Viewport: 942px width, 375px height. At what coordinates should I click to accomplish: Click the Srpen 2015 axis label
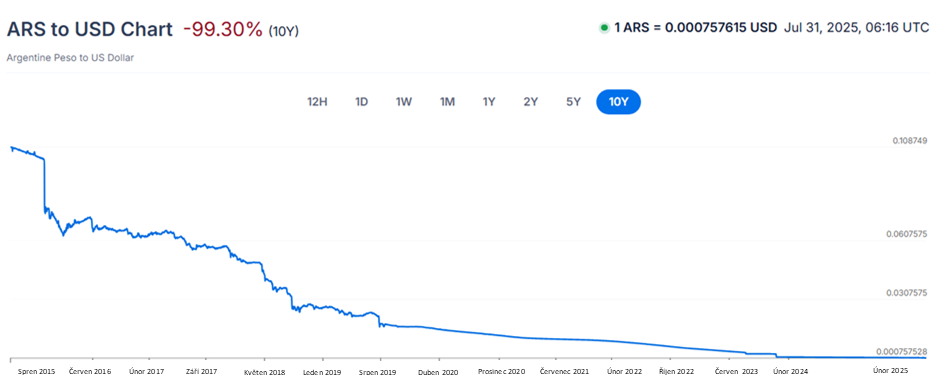[x=36, y=371]
